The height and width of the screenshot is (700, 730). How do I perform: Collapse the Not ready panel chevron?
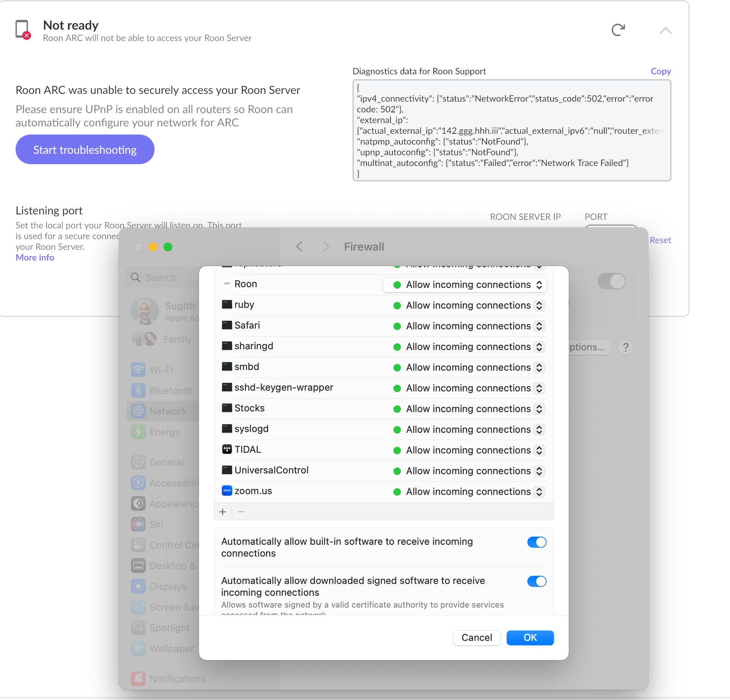click(x=665, y=30)
